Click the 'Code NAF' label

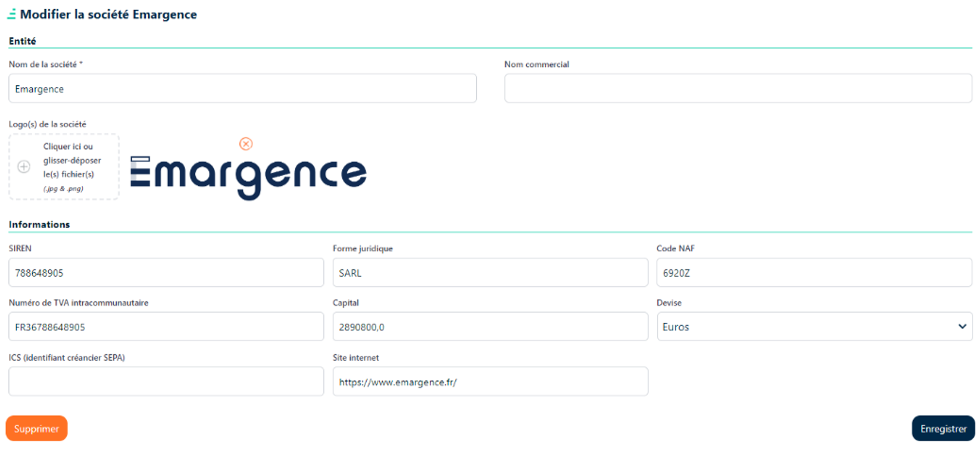click(675, 249)
